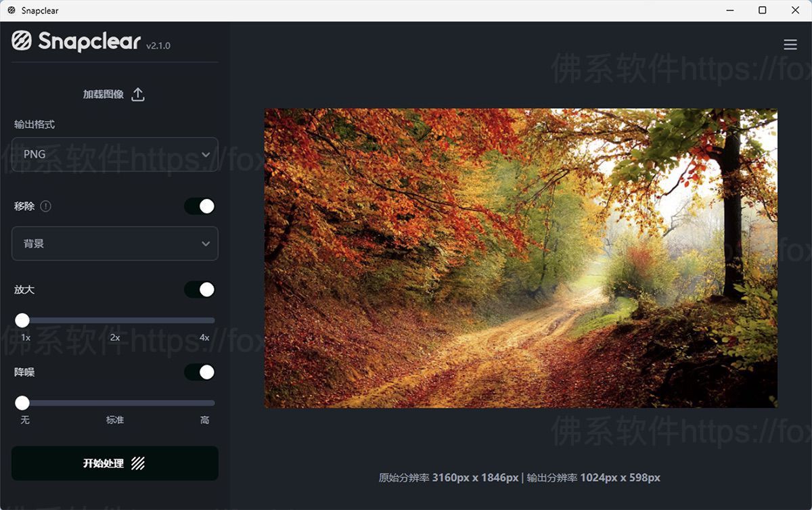Click 标准 on the denoise slider

(114, 419)
